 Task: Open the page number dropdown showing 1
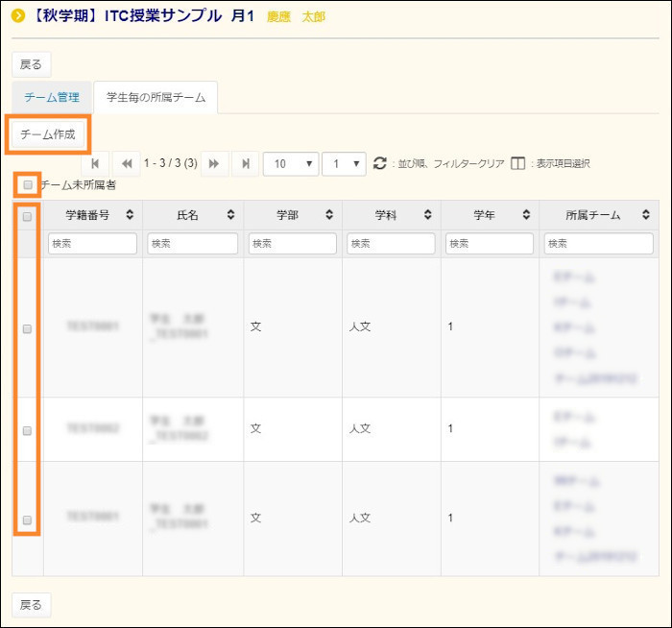(x=344, y=163)
